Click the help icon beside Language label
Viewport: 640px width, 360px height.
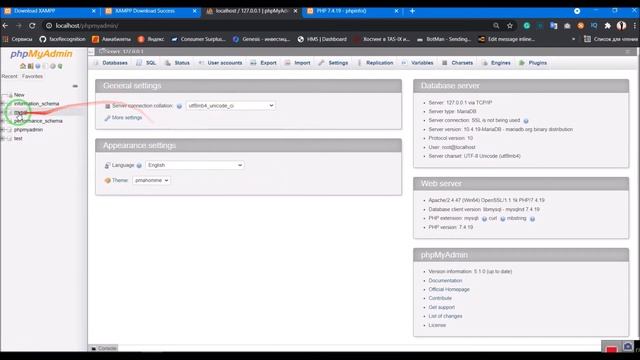point(139,166)
